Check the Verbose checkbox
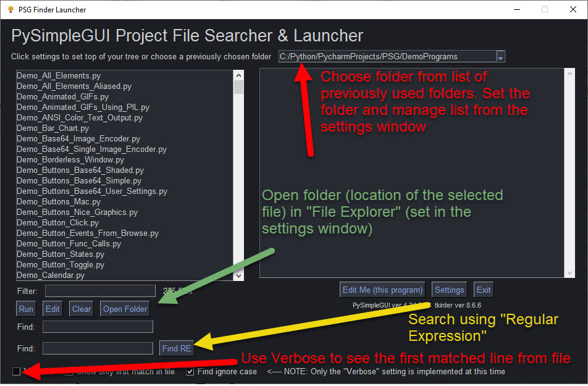The image size is (588, 386). pos(17,371)
